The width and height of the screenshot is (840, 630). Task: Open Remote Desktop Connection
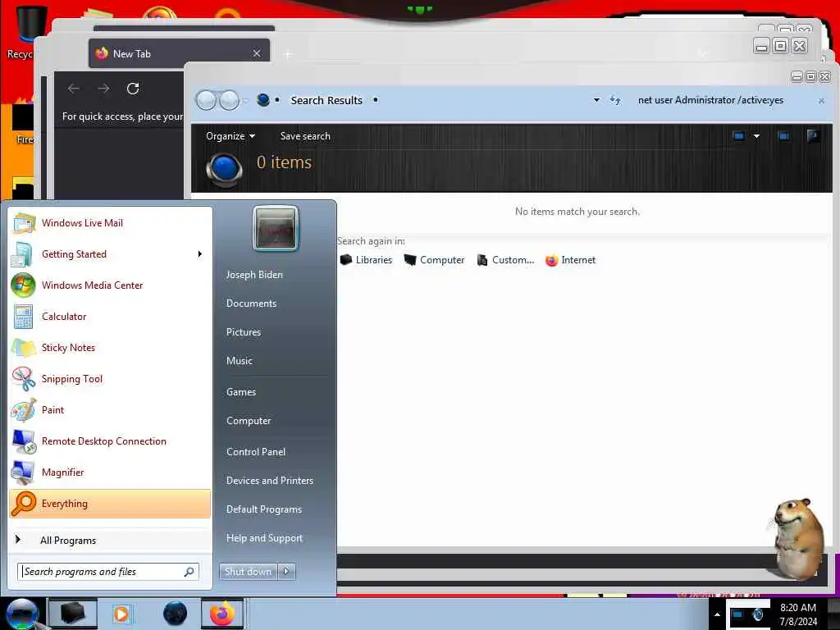[110, 441]
